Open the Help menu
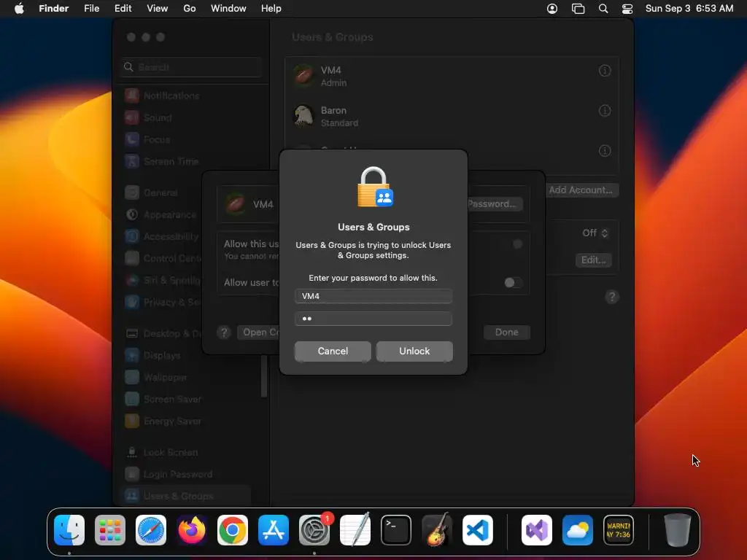747x560 pixels. point(271,9)
